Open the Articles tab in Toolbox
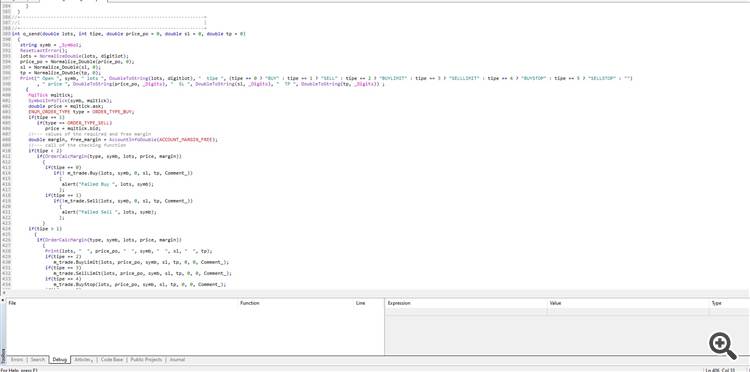The width and height of the screenshot is (750, 372). tap(84, 360)
